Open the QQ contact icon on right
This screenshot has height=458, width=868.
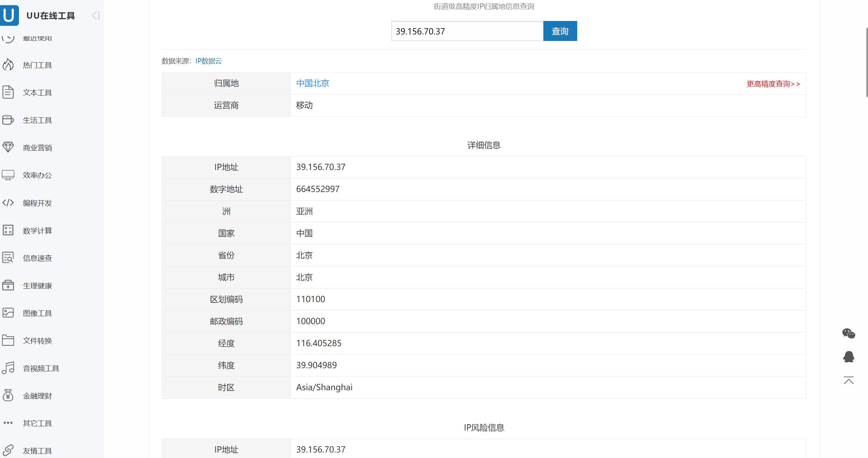pyautogui.click(x=849, y=357)
